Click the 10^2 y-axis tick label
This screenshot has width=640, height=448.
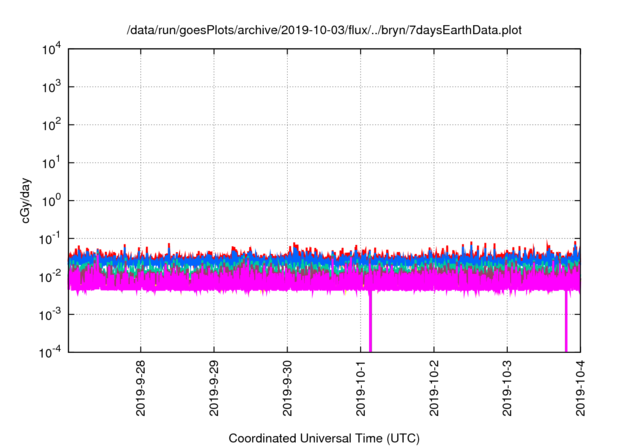(x=51, y=125)
